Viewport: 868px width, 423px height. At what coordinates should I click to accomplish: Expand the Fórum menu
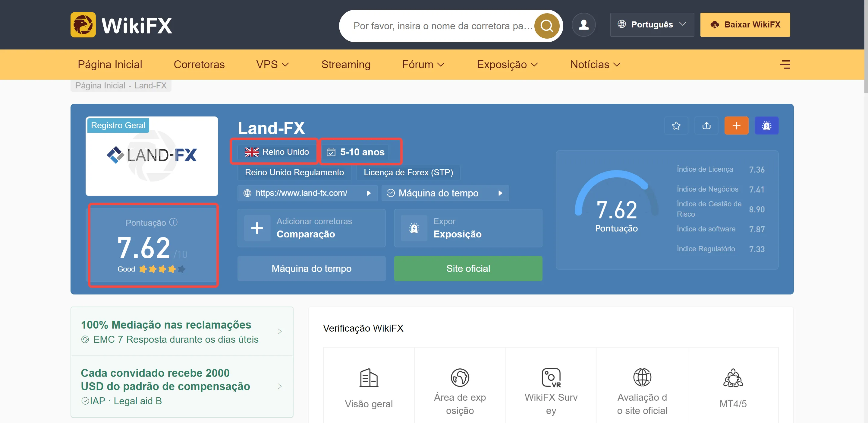click(423, 65)
